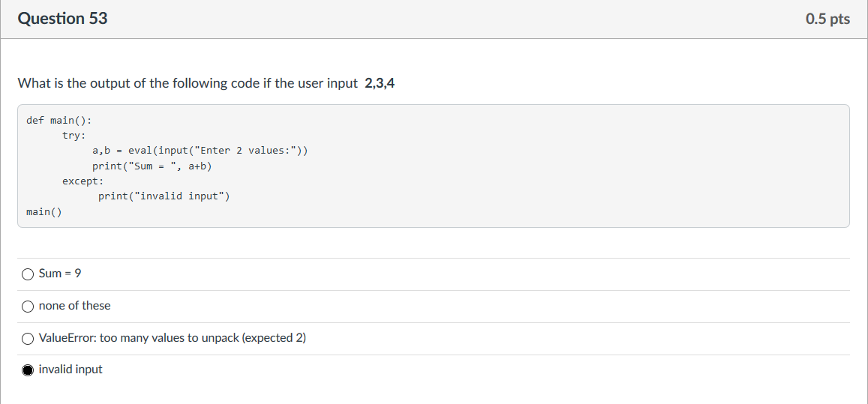This screenshot has height=404, width=868.
Task: Click the "try:" line in the code
Action: [74, 136]
